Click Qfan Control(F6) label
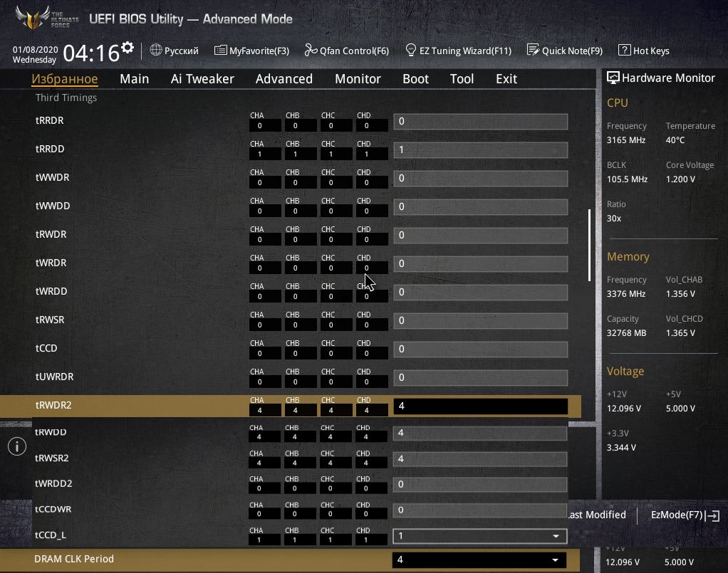 [354, 51]
